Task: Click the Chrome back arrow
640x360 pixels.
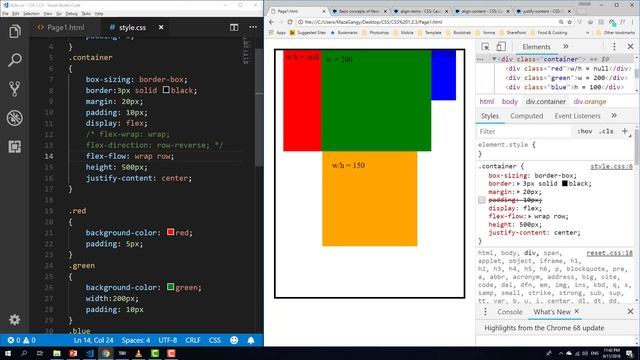Action: coord(272,22)
